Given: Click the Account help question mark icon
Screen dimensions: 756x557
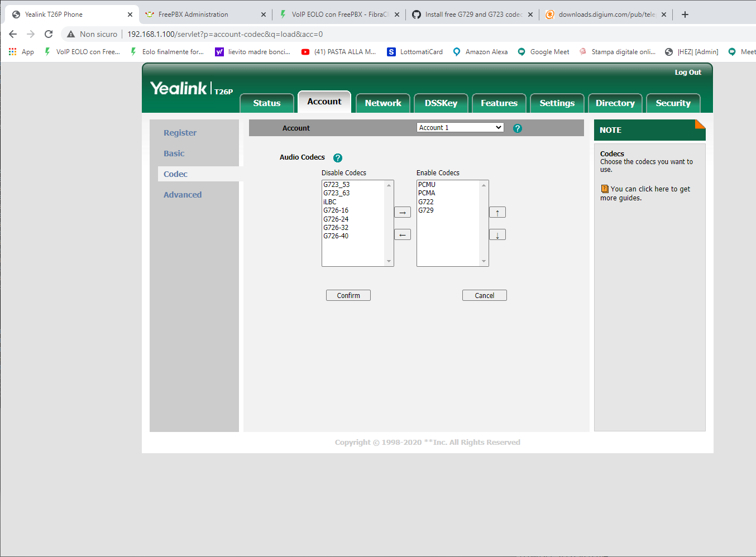Looking at the screenshot, I should [518, 128].
